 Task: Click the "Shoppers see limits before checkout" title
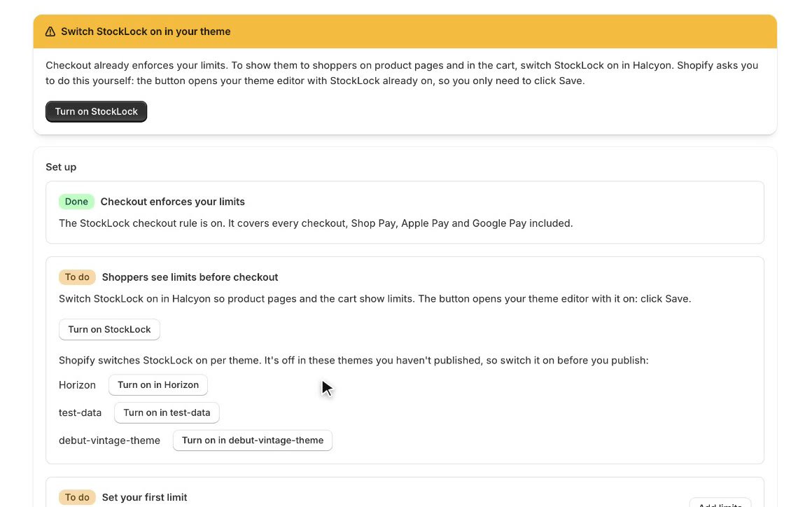pyautogui.click(x=190, y=277)
